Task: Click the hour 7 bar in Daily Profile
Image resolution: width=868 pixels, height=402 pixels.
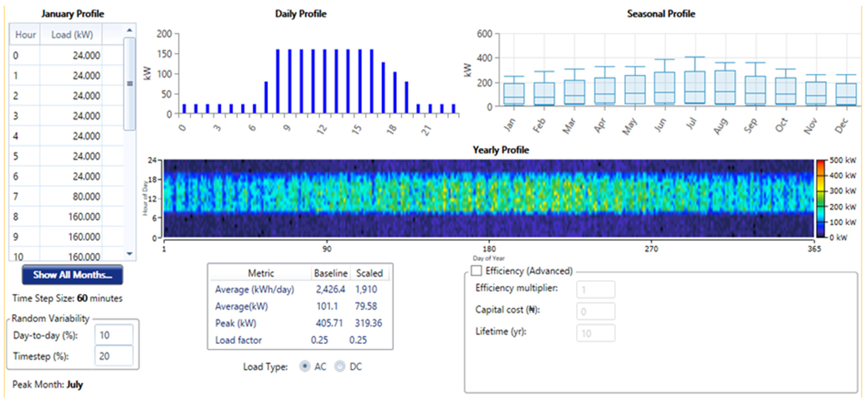Action: click(266, 97)
